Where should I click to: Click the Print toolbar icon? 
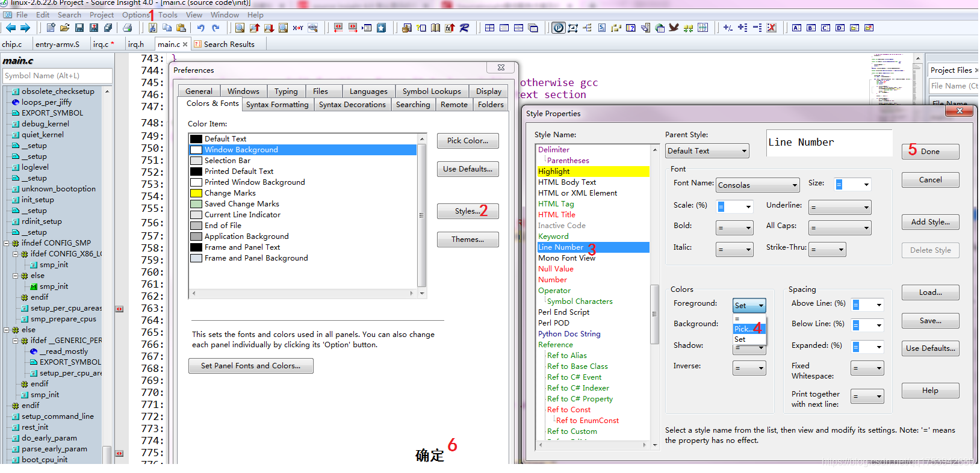click(x=127, y=28)
